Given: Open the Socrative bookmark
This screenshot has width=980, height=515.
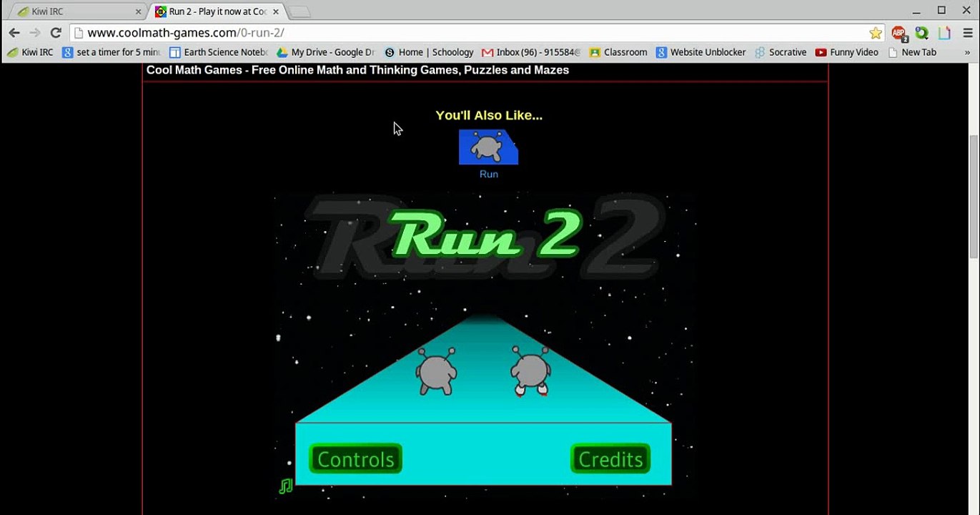Looking at the screenshot, I should [x=781, y=52].
